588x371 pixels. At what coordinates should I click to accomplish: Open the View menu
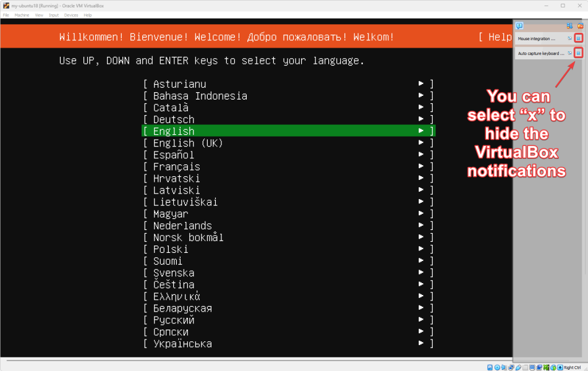[x=39, y=15]
